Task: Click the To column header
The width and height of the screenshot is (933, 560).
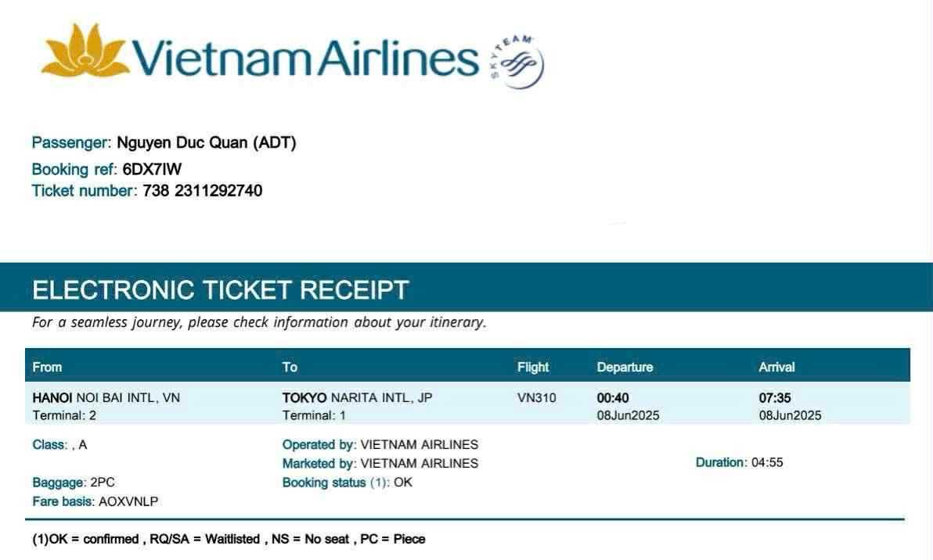Action: (x=290, y=367)
